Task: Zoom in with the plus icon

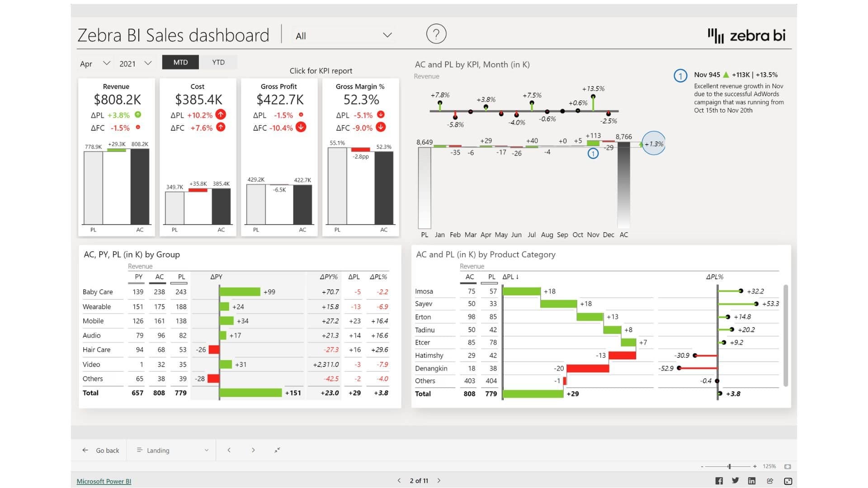Action: tap(755, 466)
